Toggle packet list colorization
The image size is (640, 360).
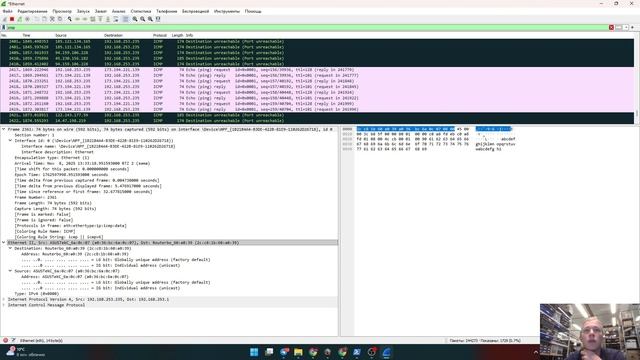pyautogui.click(x=125, y=19)
